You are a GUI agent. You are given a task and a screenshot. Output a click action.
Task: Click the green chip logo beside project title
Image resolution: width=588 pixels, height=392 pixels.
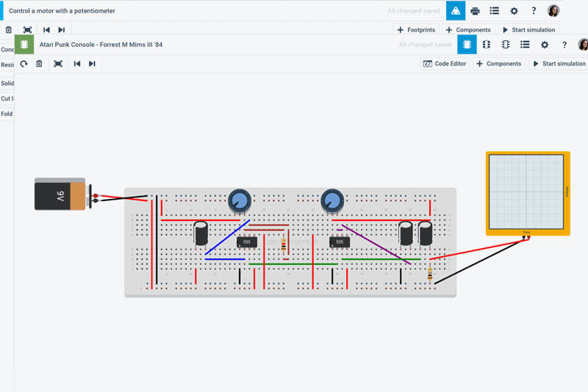24,45
